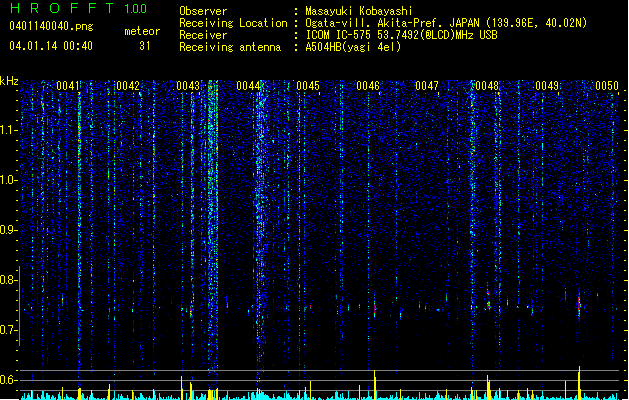Screen dimensions: 629x400
Task: Click the kHz axis unit label
Action: click(x=9, y=81)
